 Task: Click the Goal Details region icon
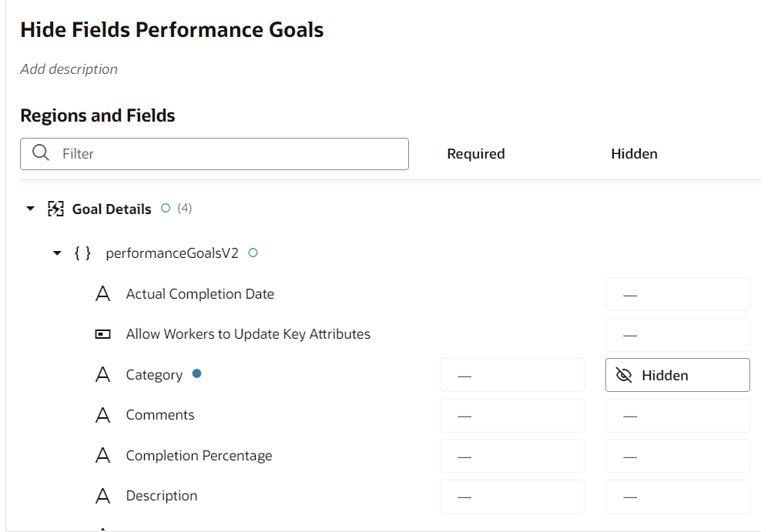55,209
